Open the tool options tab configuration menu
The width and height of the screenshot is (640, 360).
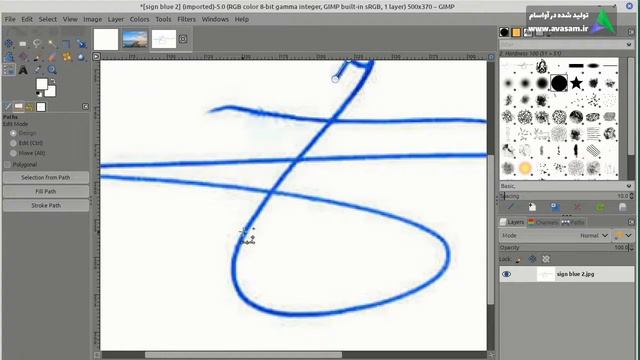point(85,107)
